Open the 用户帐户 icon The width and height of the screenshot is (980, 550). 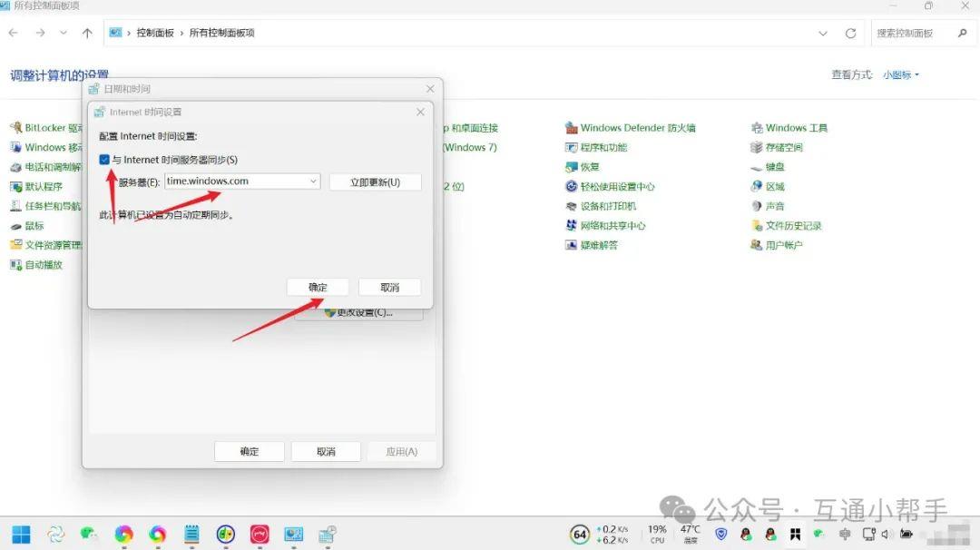pos(757,245)
